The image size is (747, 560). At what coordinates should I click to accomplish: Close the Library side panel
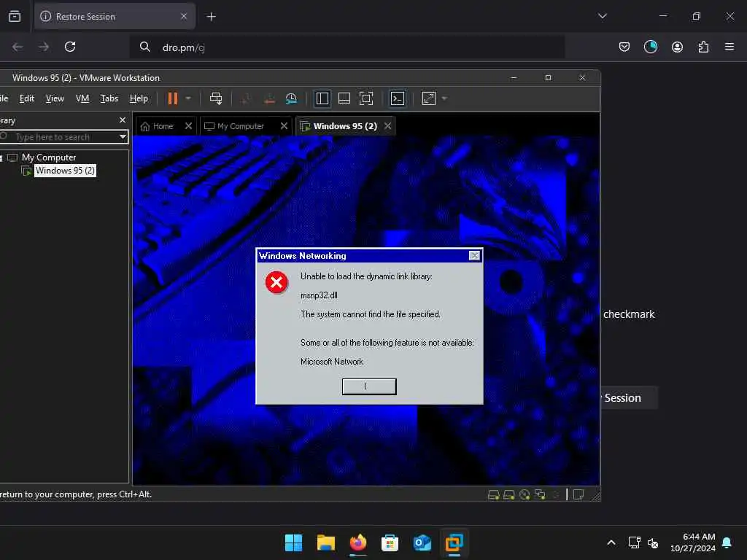point(123,120)
